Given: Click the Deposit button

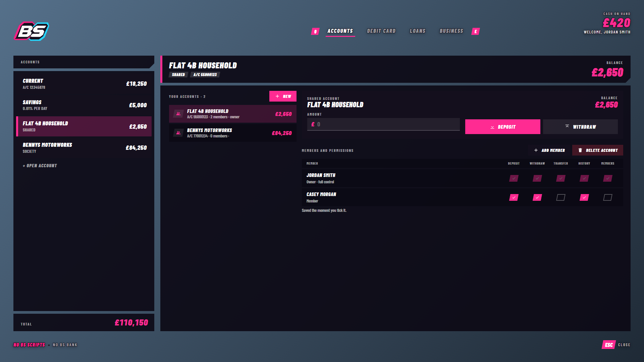Looking at the screenshot, I should coord(503,127).
